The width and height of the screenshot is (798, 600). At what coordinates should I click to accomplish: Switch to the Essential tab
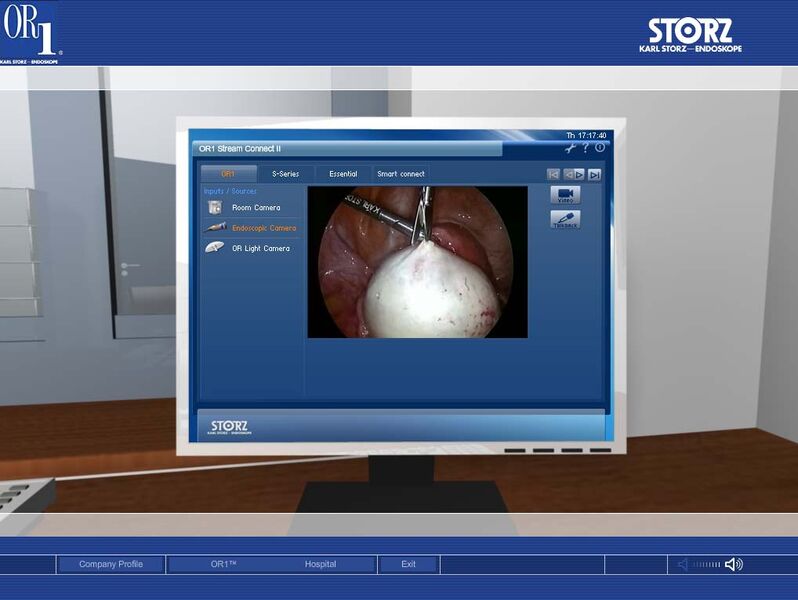343,174
